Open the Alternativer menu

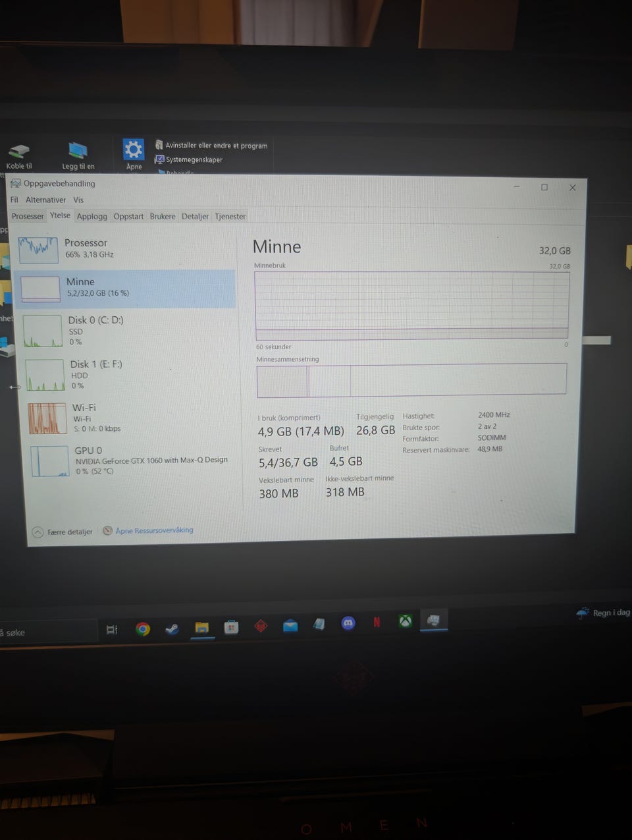(x=45, y=200)
